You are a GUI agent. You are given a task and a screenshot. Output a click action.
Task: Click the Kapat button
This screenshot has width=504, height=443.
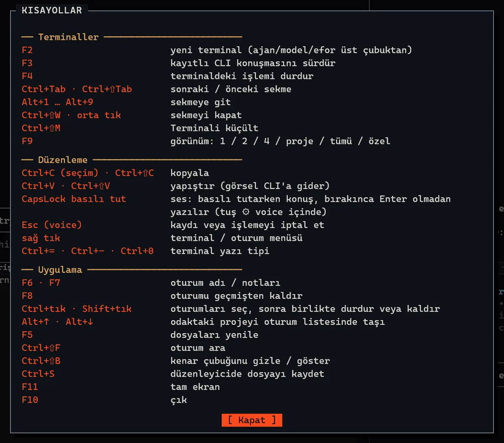click(252, 420)
